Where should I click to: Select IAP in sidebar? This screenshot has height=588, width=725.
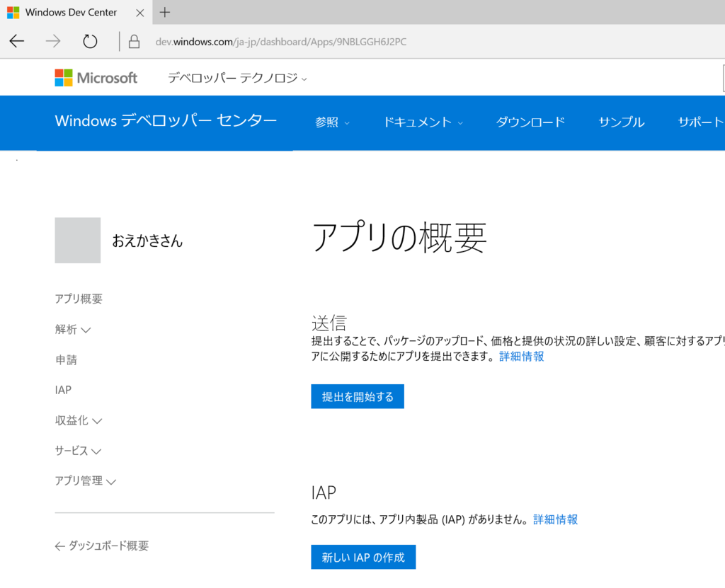coord(63,390)
